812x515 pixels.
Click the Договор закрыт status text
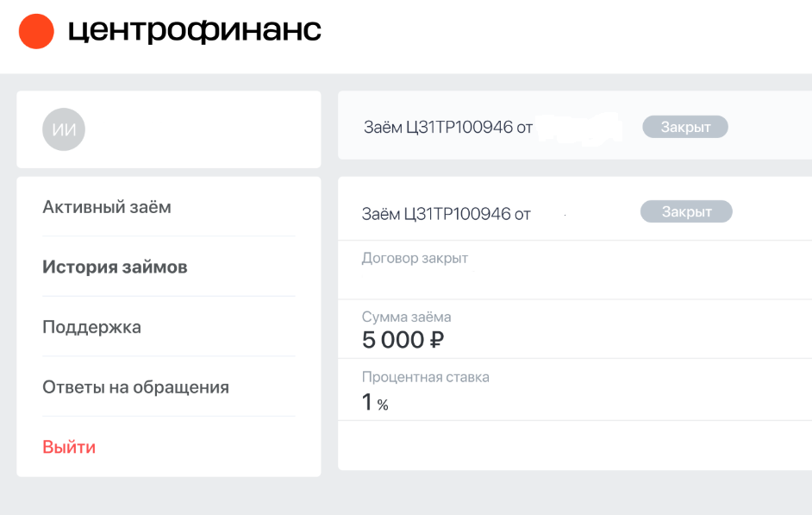(415, 258)
